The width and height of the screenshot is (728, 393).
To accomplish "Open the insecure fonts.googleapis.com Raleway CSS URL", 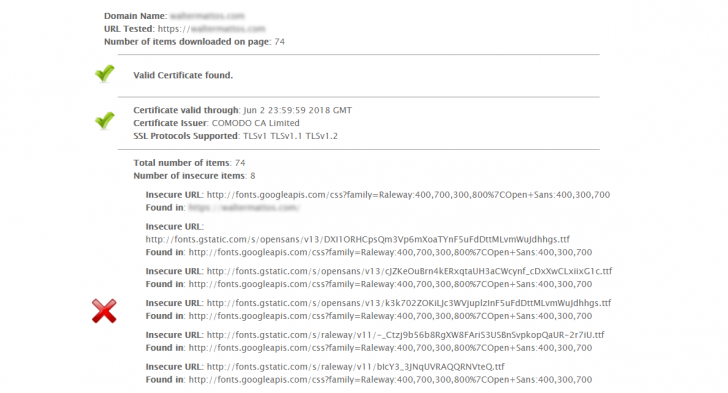I will (x=408, y=195).
